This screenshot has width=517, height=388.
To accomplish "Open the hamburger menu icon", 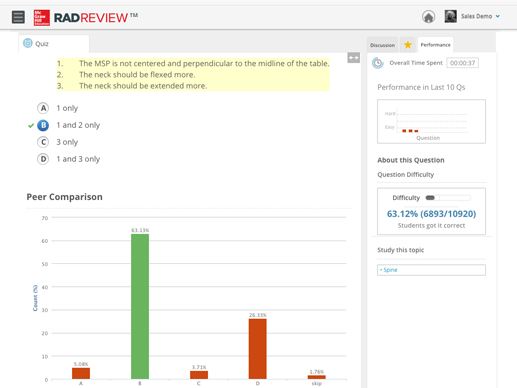I will [18, 17].
